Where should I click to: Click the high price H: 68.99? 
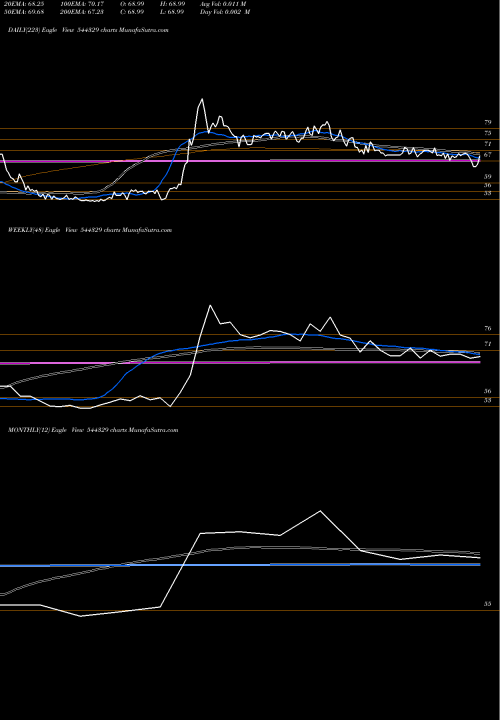173,4
